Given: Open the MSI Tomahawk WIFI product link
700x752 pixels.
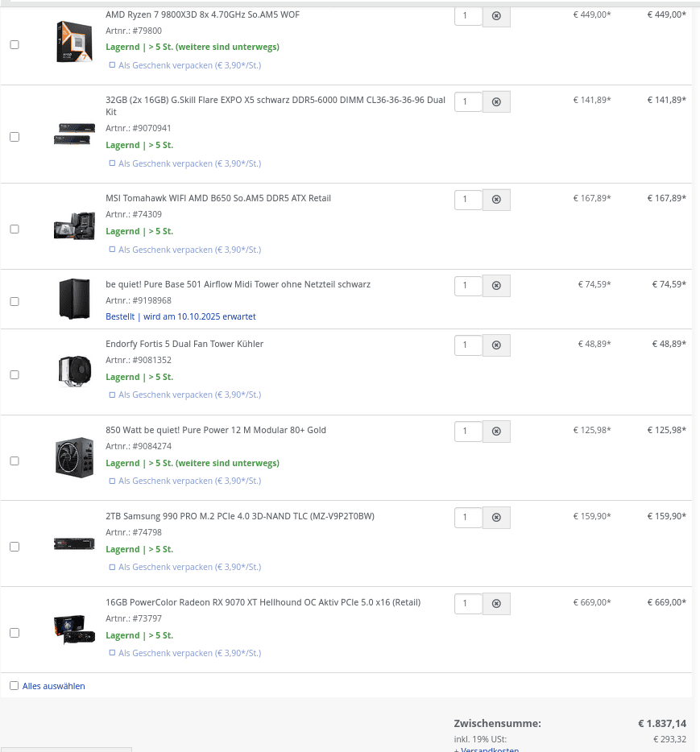Looking at the screenshot, I should 218,198.
